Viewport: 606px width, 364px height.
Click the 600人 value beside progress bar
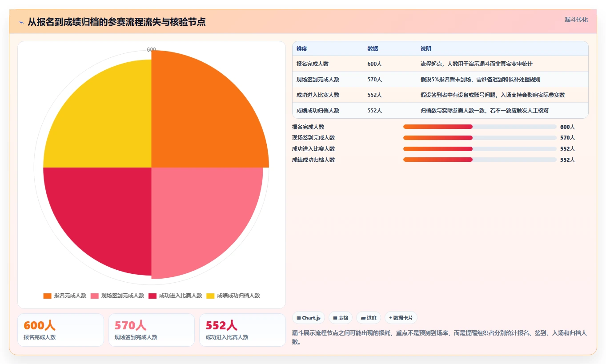[567, 127]
